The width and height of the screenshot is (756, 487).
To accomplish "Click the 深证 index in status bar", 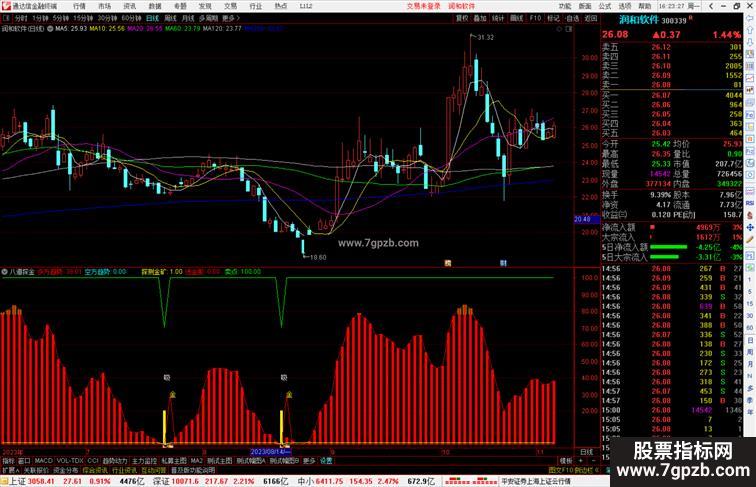I will (161, 481).
